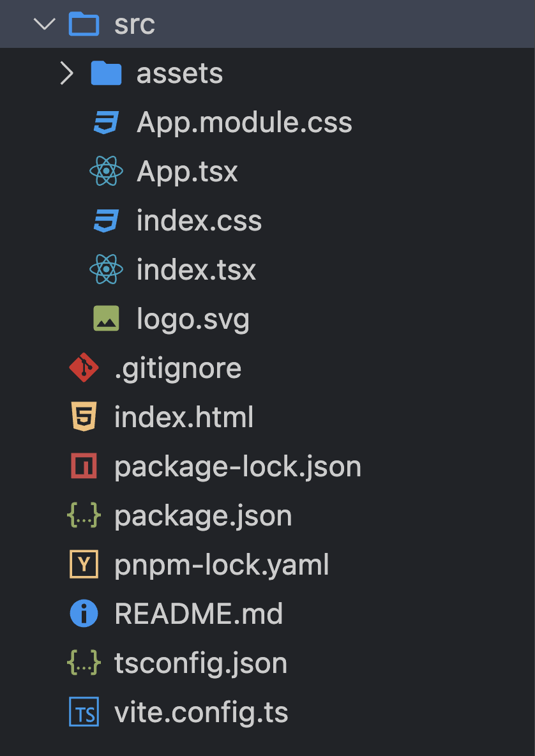Image resolution: width=535 pixels, height=756 pixels.
Task: Click the git icon next to .gitignore
Action: [84, 368]
